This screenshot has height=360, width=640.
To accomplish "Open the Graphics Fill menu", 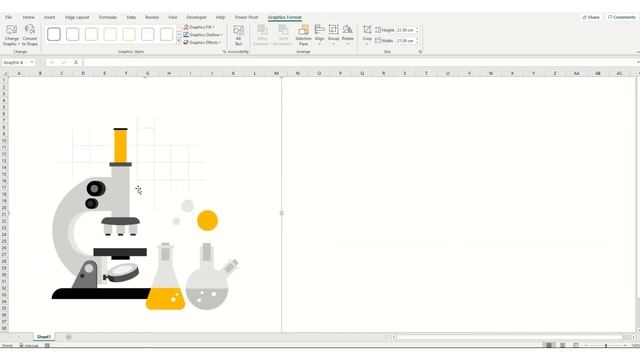I will click(x=199, y=27).
